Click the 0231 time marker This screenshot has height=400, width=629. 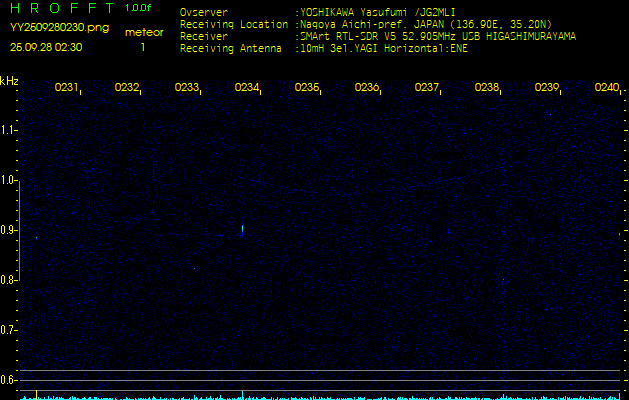[67, 87]
